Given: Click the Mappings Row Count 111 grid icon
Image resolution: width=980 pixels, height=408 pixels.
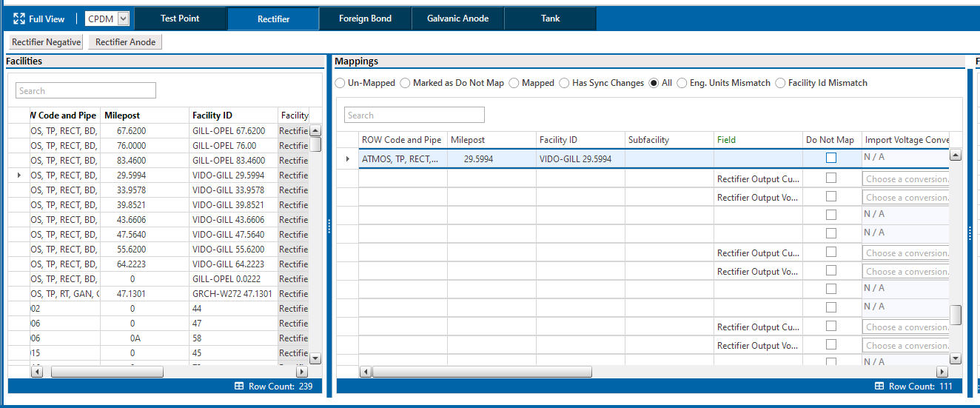Looking at the screenshot, I should coord(879,387).
